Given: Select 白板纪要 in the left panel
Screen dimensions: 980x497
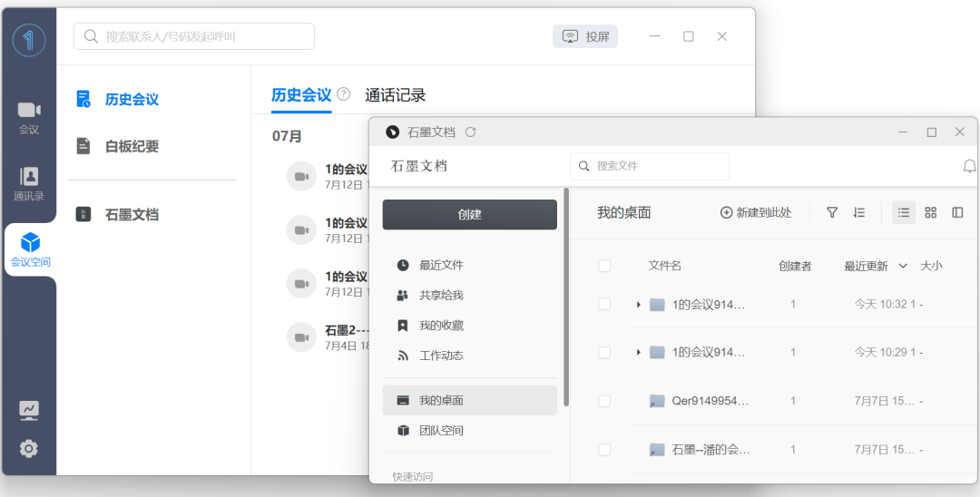Looking at the screenshot, I should [x=132, y=146].
